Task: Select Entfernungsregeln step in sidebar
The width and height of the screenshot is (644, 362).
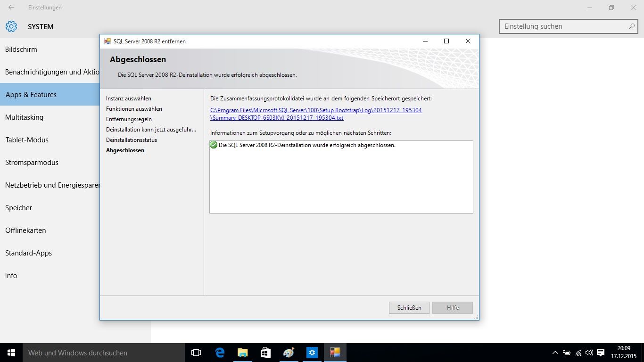Action: coord(129,119)
